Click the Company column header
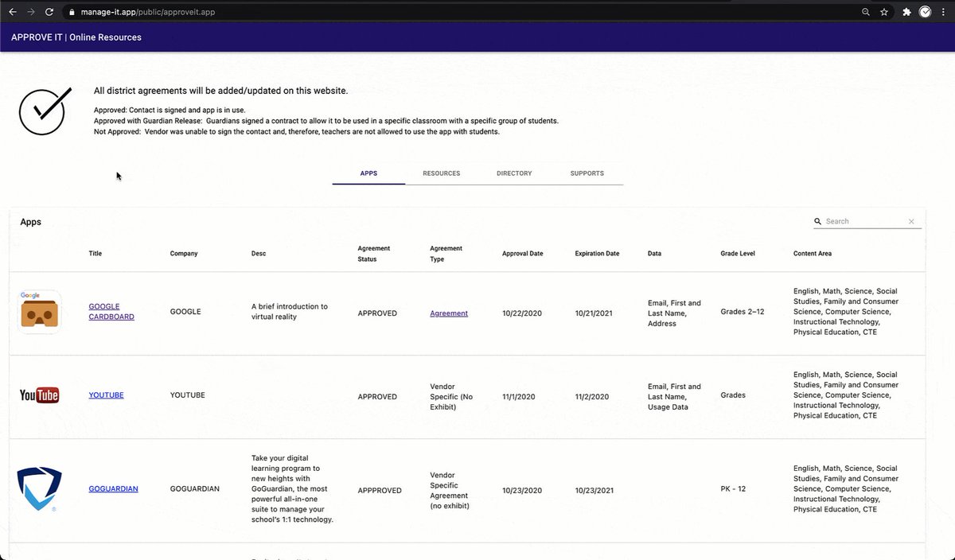Image resolution: width=955 pixels, height=560 pixels. 184,254
